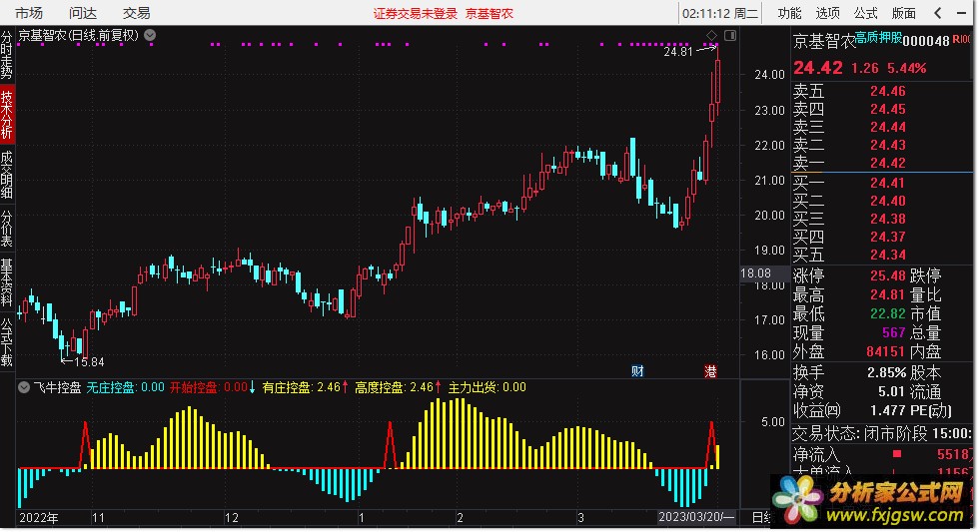The image size is (980, 532).
Task: Click the 15.84 low price label on the chart
Action: click(x=89, y=362)
